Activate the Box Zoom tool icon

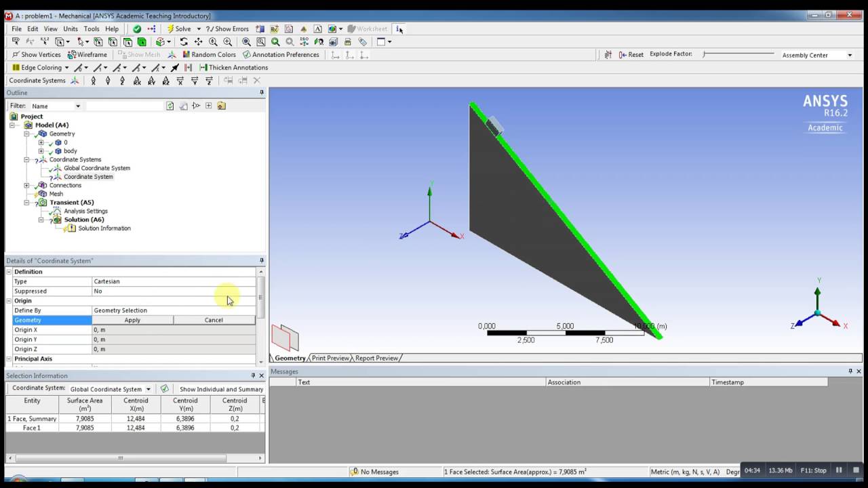[227, 42]
